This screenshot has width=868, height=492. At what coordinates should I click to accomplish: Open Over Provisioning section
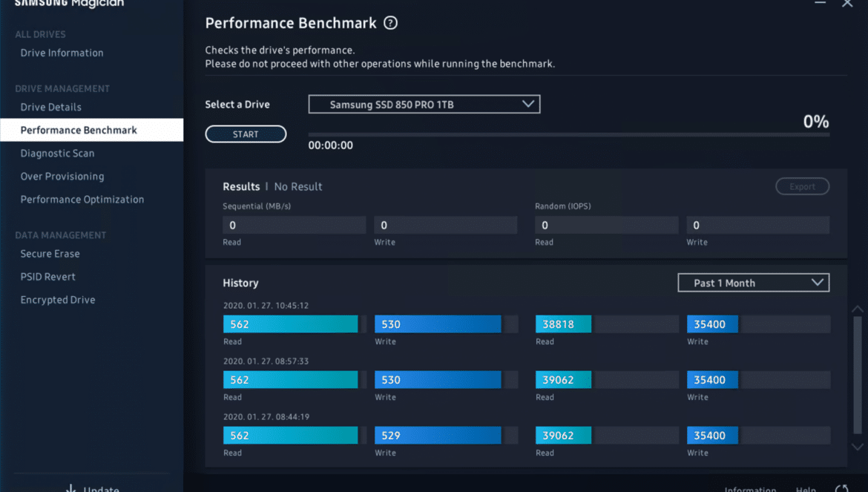(x=62, y=177)
